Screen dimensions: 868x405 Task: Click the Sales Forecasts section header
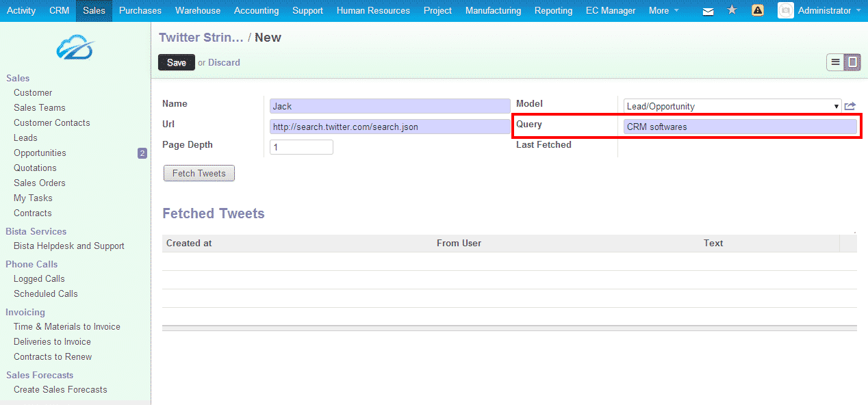(x=40, y=375)
